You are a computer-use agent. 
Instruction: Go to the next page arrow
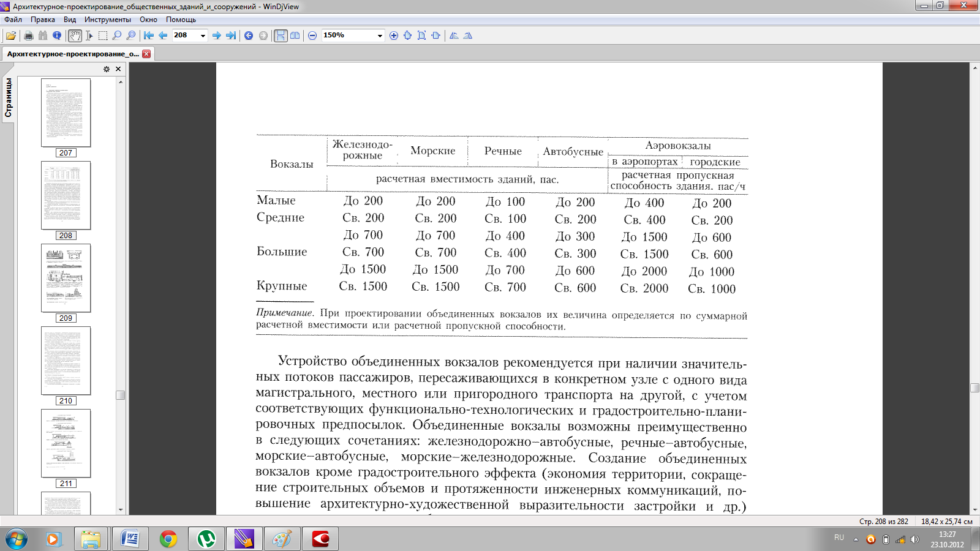tap(216, 36)
